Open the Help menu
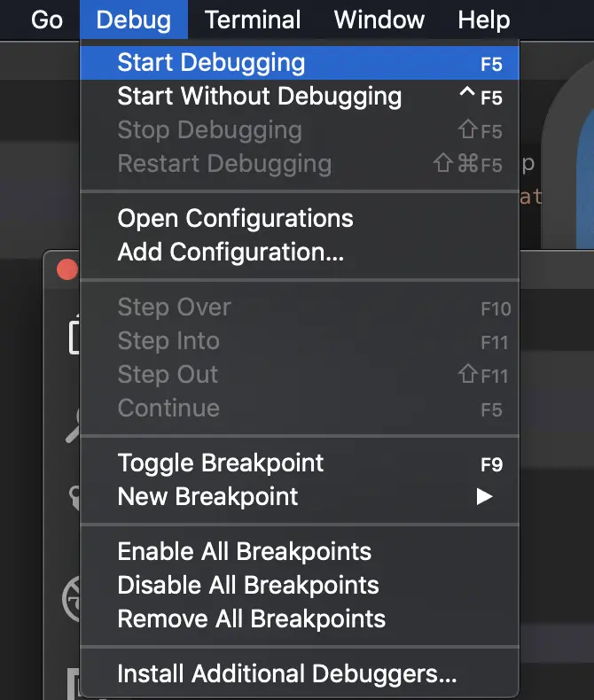This screenshot has width=594, height=700. 484,19
